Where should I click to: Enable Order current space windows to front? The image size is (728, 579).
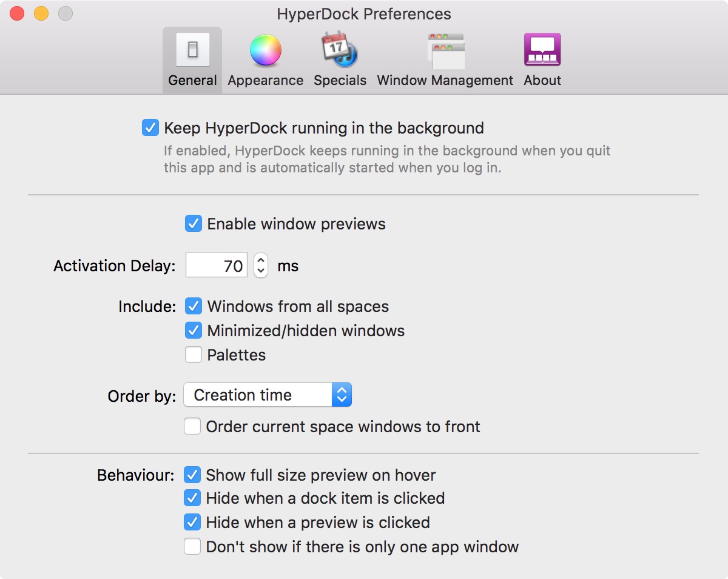(192, 427)
